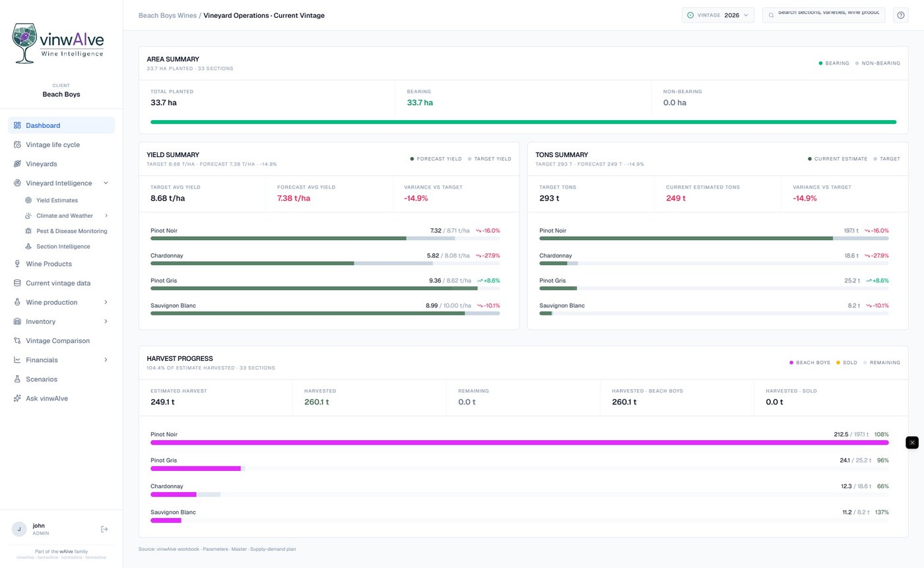Click the Wine production flask icon
Viewport: 924px width, 568px height.
pos(18,302)
